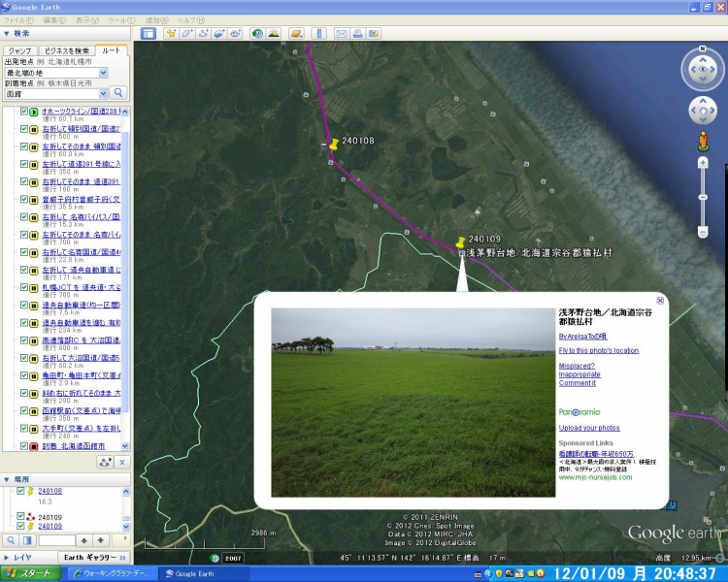
Task: Open the www.mjc-nursejob.com sponsored link
Action: 595,477
